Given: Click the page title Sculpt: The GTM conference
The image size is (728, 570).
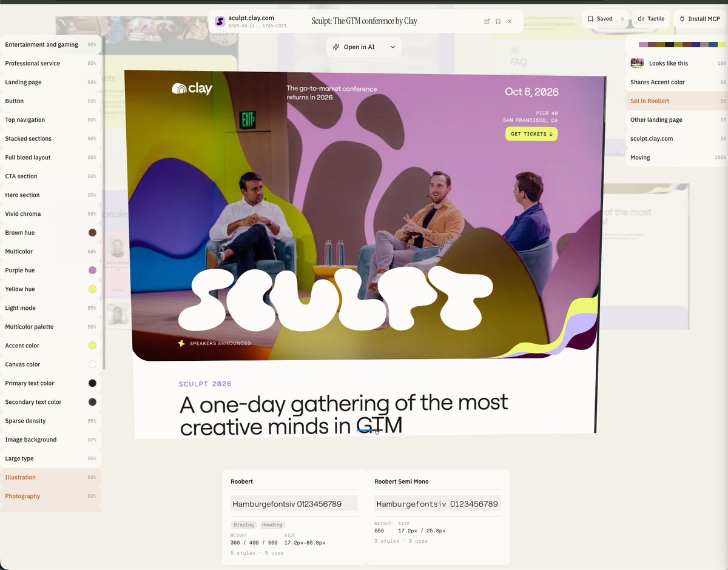Looking at the screenshot, I should tap(364, 21).
